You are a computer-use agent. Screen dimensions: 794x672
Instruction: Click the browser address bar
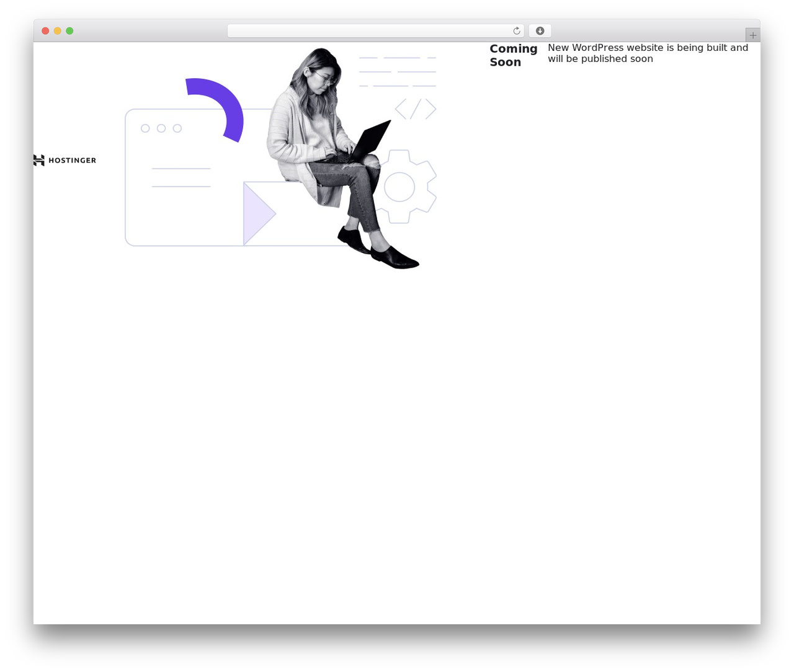[x=375, y=31]
